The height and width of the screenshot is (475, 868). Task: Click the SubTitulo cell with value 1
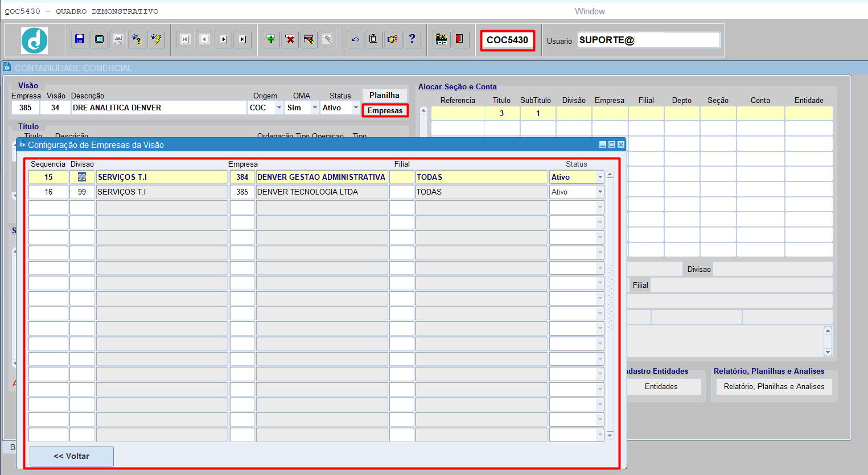538,113
